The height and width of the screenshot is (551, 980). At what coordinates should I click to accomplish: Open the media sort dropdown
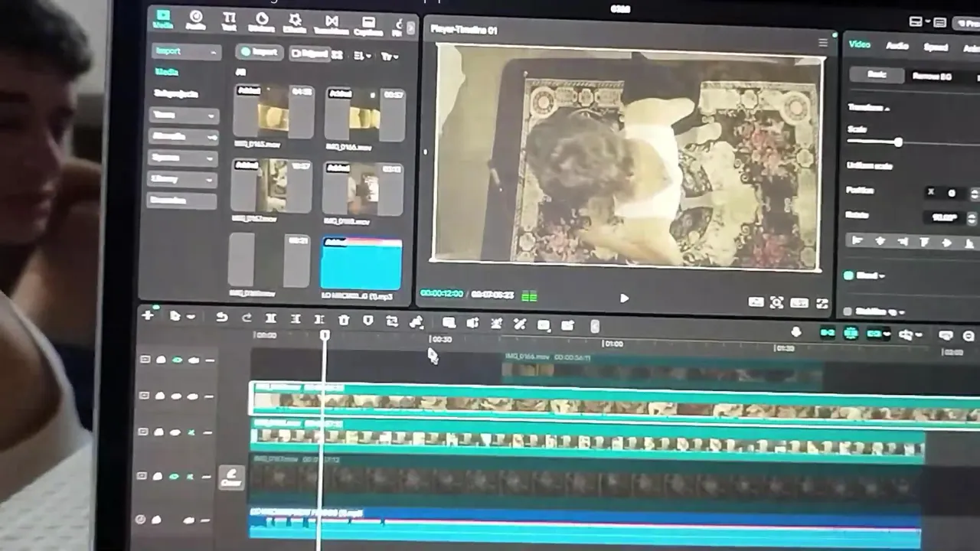(362, 56)
